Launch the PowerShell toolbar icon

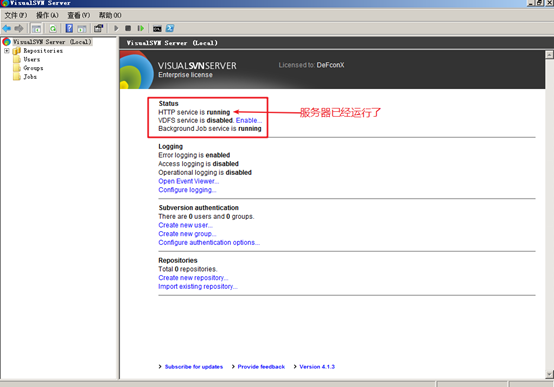[x=170, y=28]
